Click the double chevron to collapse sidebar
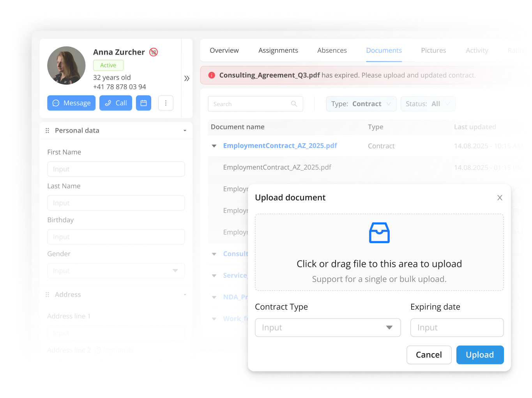 [x=187, y=78]
